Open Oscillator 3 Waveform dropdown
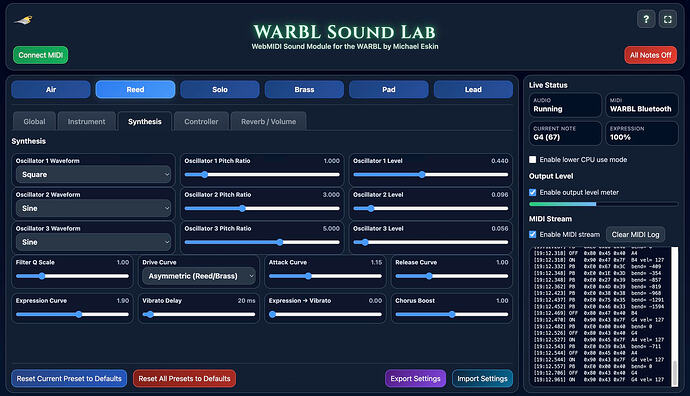Image resolution: width=690 pixels, height=396 pixels. [x=93, y=242]
